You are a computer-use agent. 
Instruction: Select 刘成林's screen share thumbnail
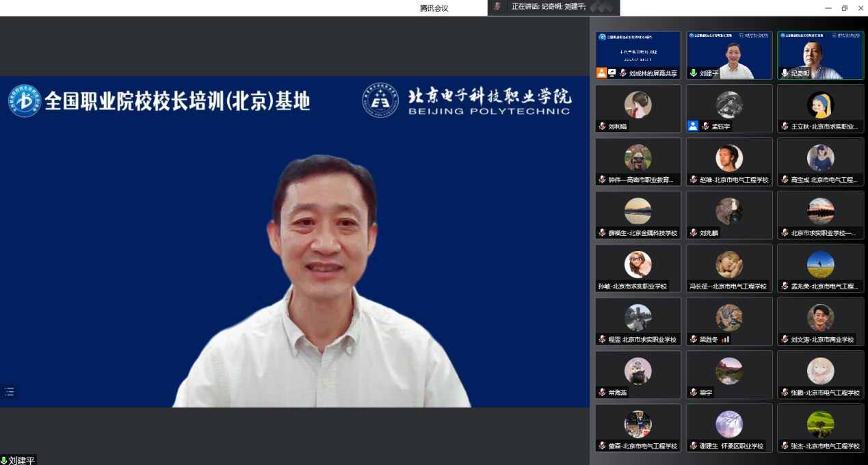coord(637,55)
